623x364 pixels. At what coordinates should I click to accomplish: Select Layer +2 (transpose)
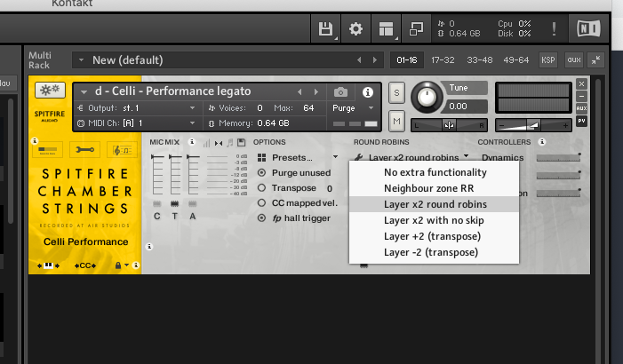[435, 236]
